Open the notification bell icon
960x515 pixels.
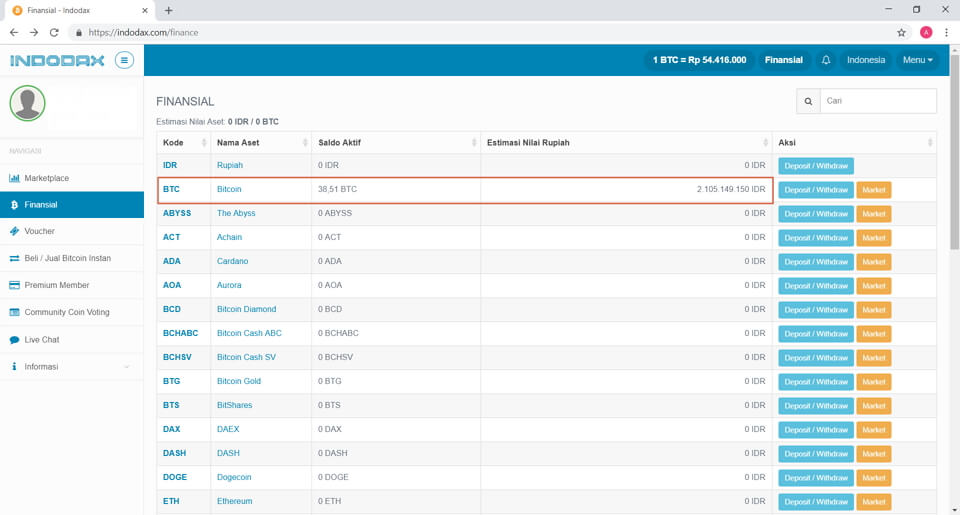coord(826,60)
